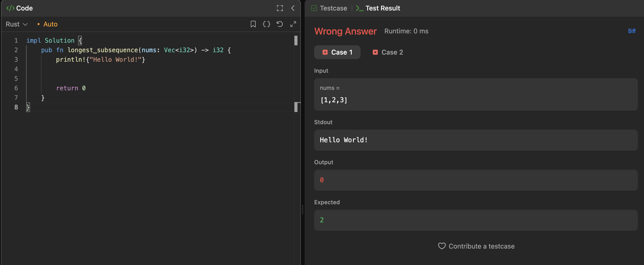Click the closing brace on line 7
644x265 pixels.
click(x=43, y=98)
